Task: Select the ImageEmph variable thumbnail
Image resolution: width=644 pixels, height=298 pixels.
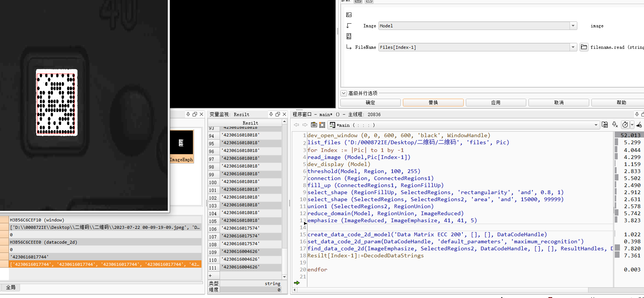Action: pos(181,146)
